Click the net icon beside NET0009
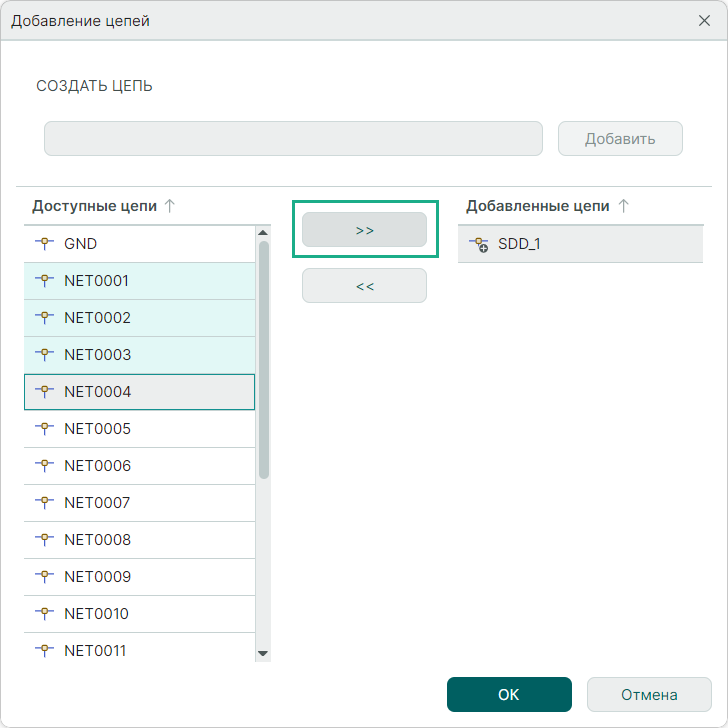 click(43, 577)
